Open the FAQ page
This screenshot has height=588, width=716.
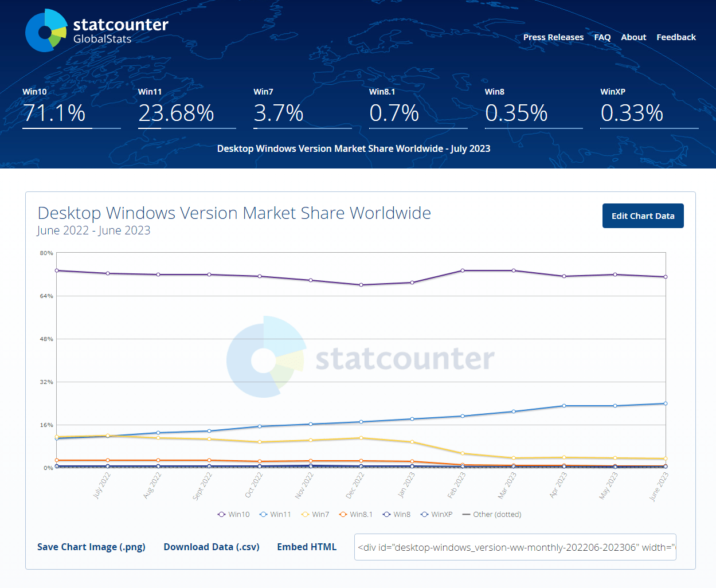tap(602, 37)
